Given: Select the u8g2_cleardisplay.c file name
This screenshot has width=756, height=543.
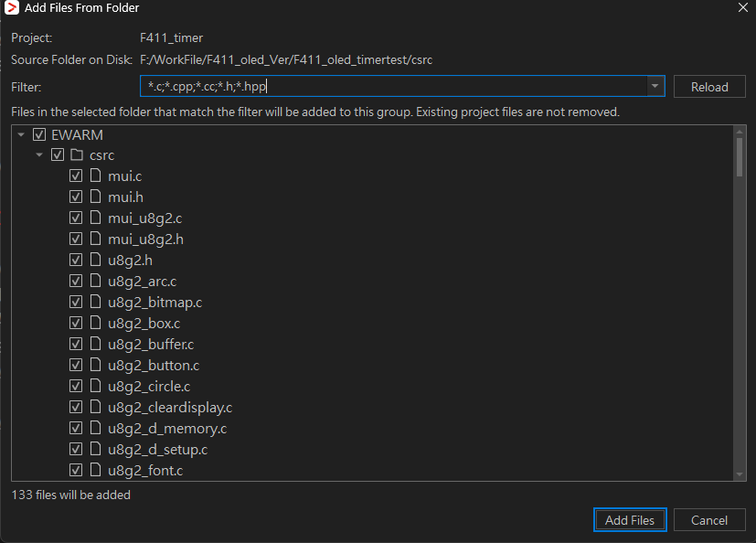Looking at the screenshot, I should pyautogui.click(x=170, y=408).
